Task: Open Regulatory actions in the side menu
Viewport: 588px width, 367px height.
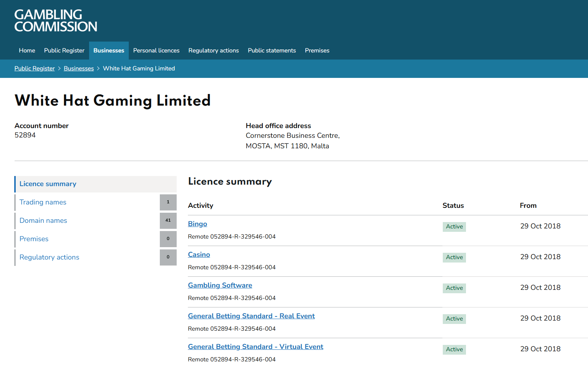Action: click(49, 257)
